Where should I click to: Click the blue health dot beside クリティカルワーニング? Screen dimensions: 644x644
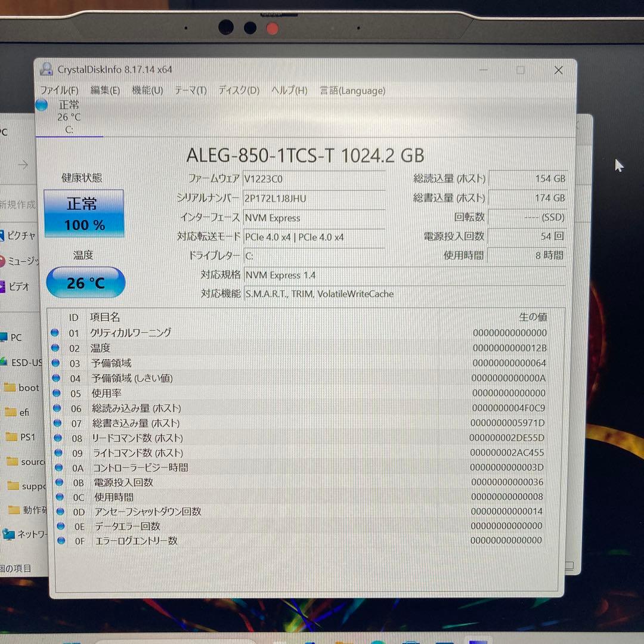click(60, 333)
